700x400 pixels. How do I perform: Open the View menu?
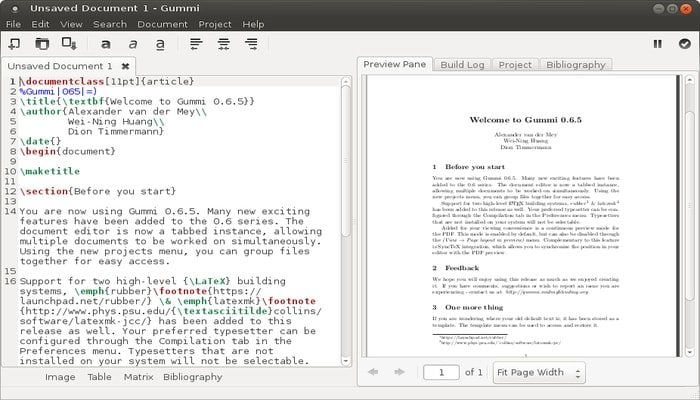coord(71,24)
